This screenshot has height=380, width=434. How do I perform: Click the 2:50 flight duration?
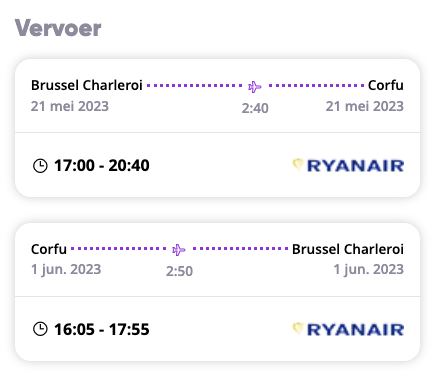(179, 271)
